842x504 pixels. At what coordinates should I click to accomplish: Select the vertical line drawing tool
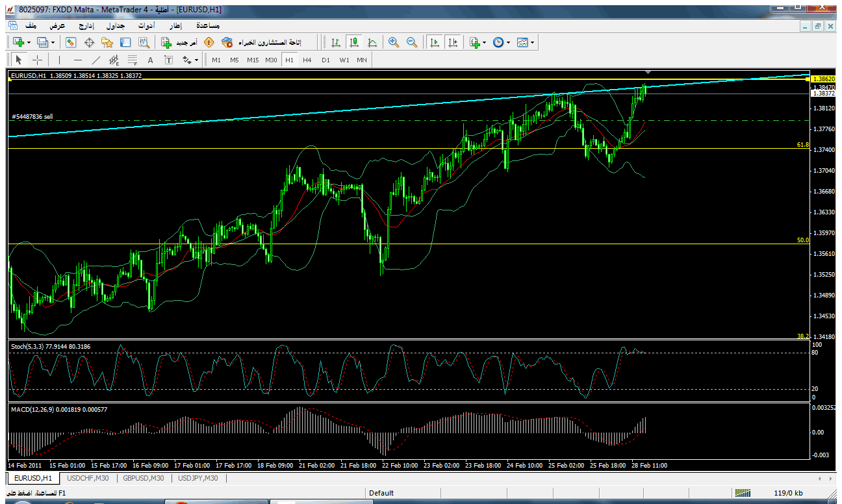(60, 60)
